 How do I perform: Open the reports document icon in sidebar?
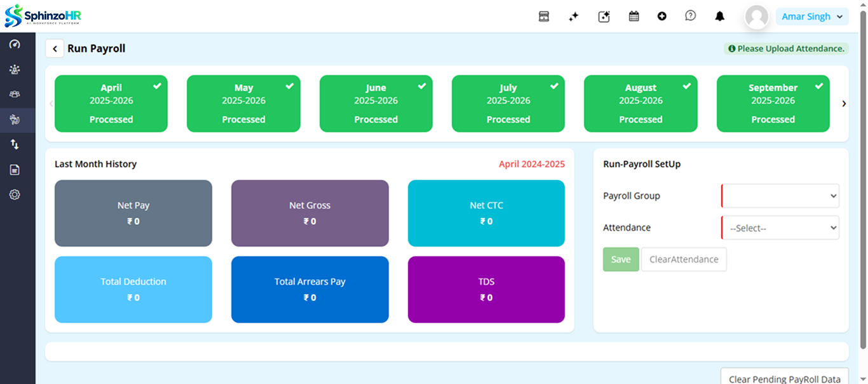point(15,170)
